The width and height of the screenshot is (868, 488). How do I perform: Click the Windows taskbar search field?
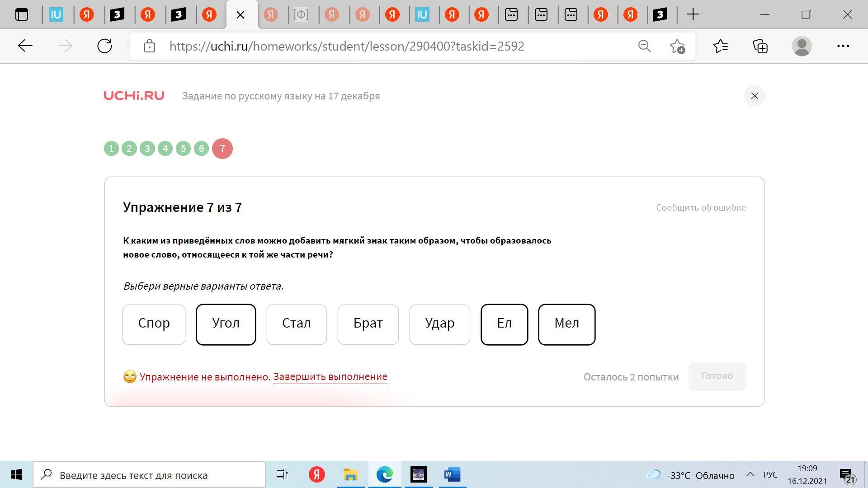point(149,475)
